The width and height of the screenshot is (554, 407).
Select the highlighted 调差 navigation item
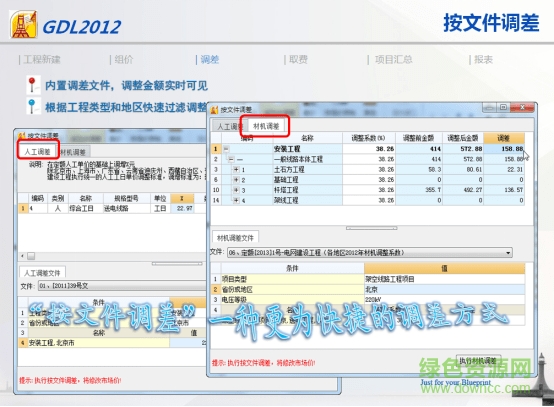(210, 59)
